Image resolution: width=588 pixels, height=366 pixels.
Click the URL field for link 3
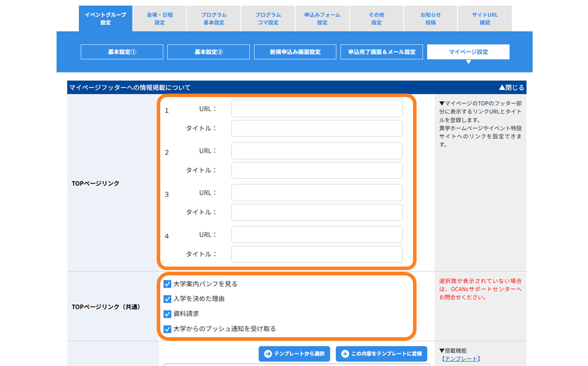click(x=317, y=192)
